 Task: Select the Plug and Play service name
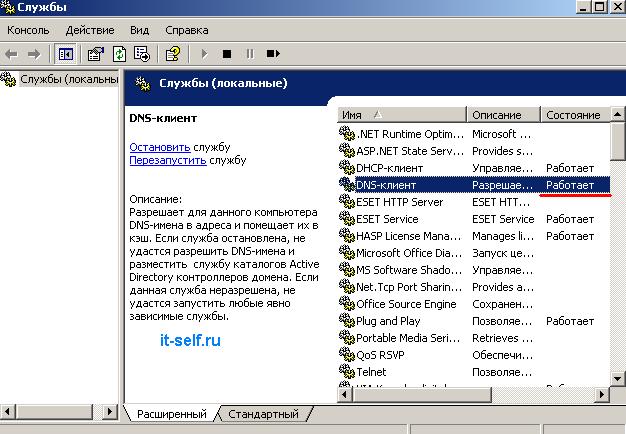[388, 321]
